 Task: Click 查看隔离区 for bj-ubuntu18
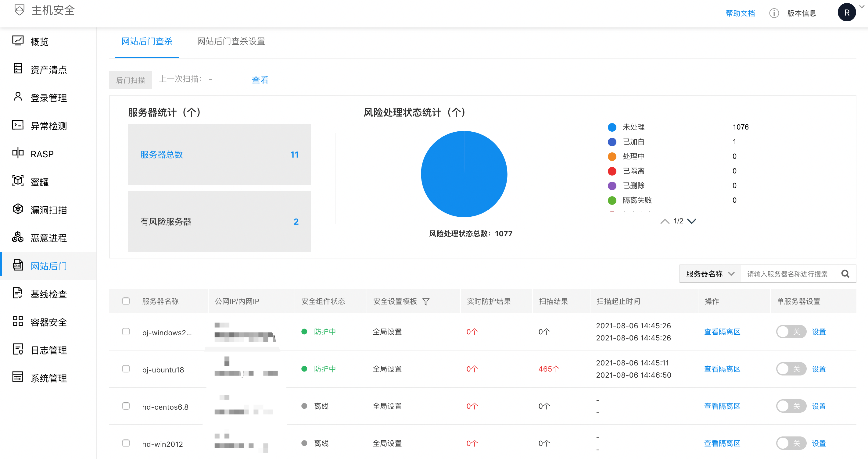coord(722,369)
